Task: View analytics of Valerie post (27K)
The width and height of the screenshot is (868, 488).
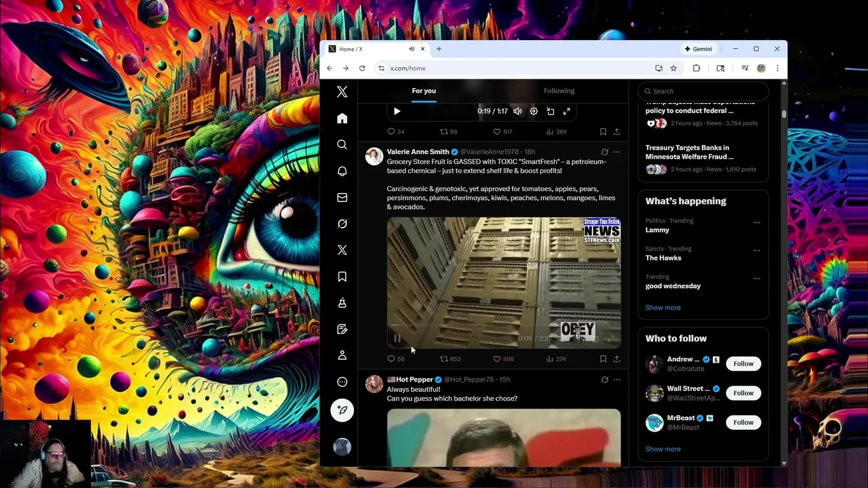Action: (556, 359)
